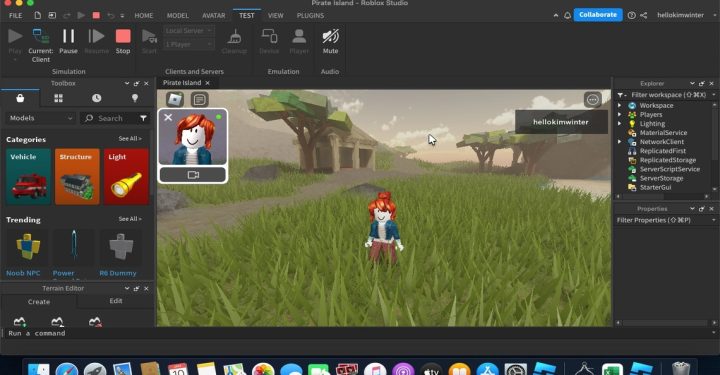Open the in-game chat icon
Viewport: 720px width, 375px height.
click(x=199, y=99)
